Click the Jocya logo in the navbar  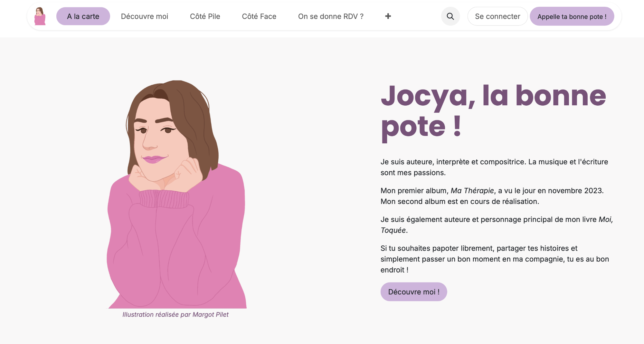coord(40,16)
